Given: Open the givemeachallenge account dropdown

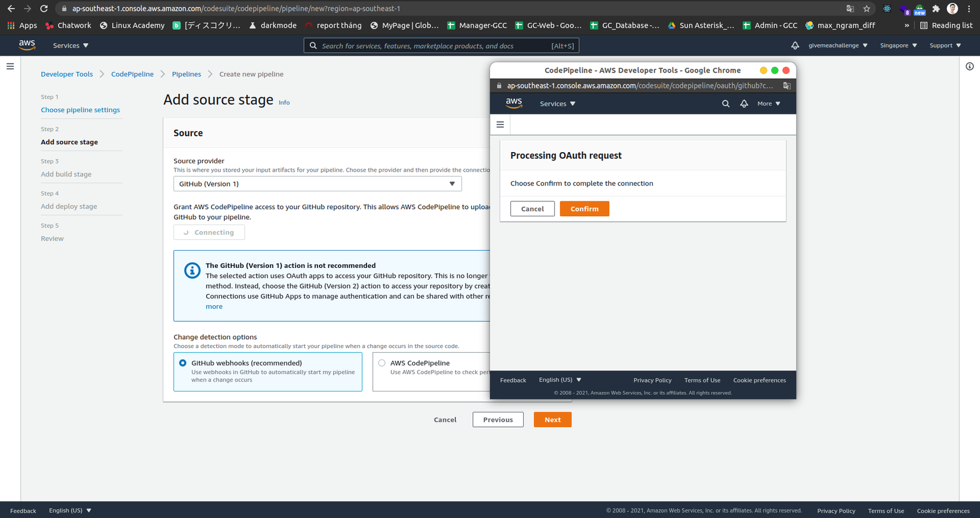Looking at the screenshot, I should pyautogui.click(x=837, y=46).
